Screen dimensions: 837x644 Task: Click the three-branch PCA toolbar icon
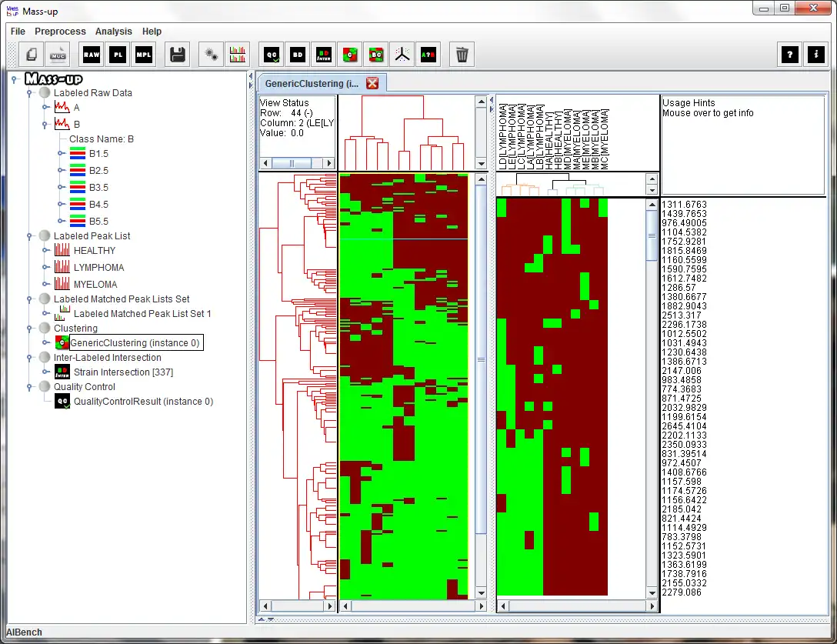(402, 55)
